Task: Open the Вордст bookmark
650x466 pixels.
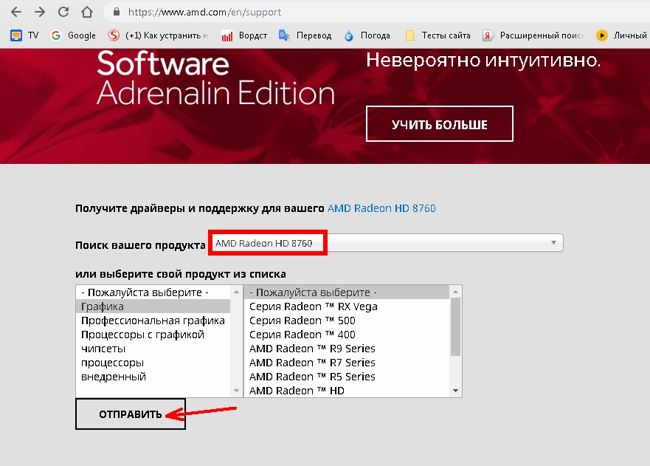Action: 244,36
